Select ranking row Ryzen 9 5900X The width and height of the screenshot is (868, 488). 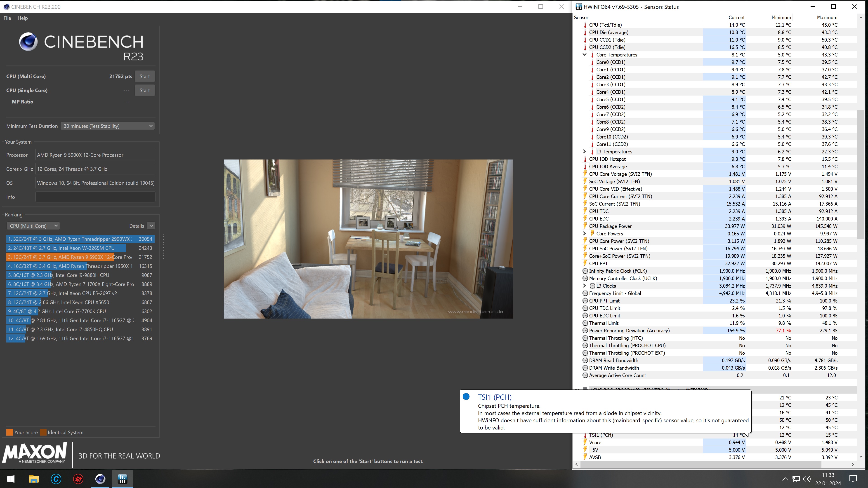[x=80, y=257]
